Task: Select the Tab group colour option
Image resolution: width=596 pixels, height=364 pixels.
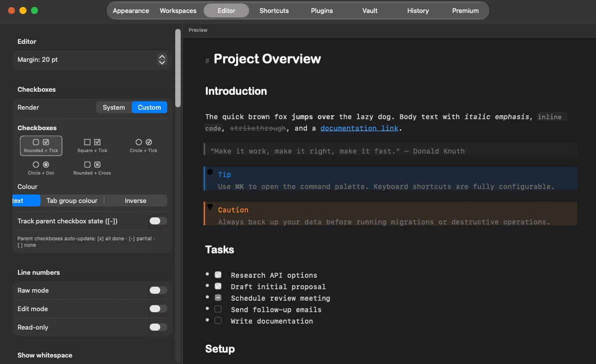Action: tap(72, 200)
